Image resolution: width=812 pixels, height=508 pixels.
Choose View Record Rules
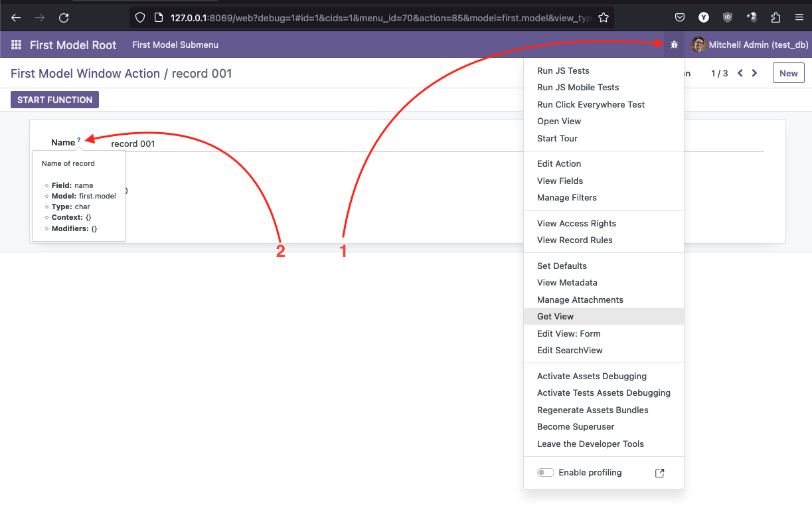click(575, 240)
